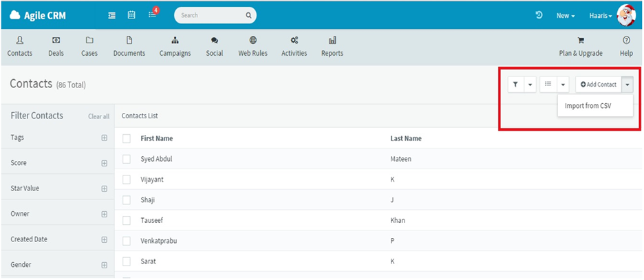
Task: Open the Reports section
Action: pos(332,46)
